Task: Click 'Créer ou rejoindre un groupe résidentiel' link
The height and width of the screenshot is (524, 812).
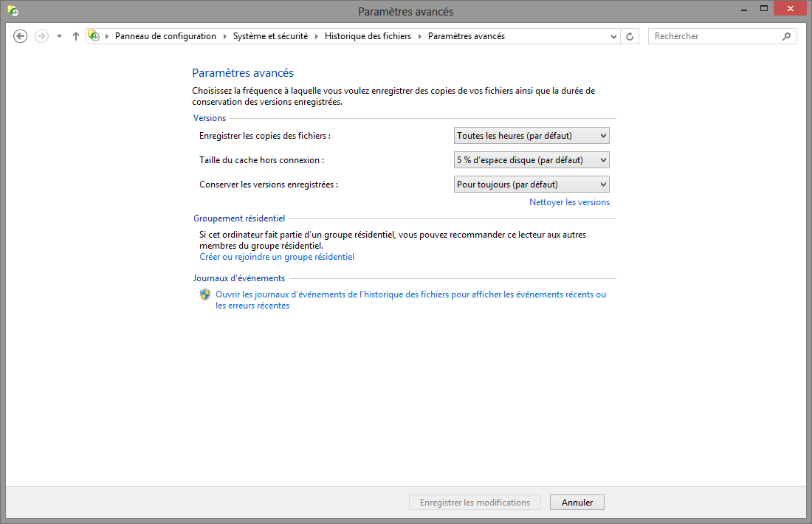Action: [x=277, y=257]
